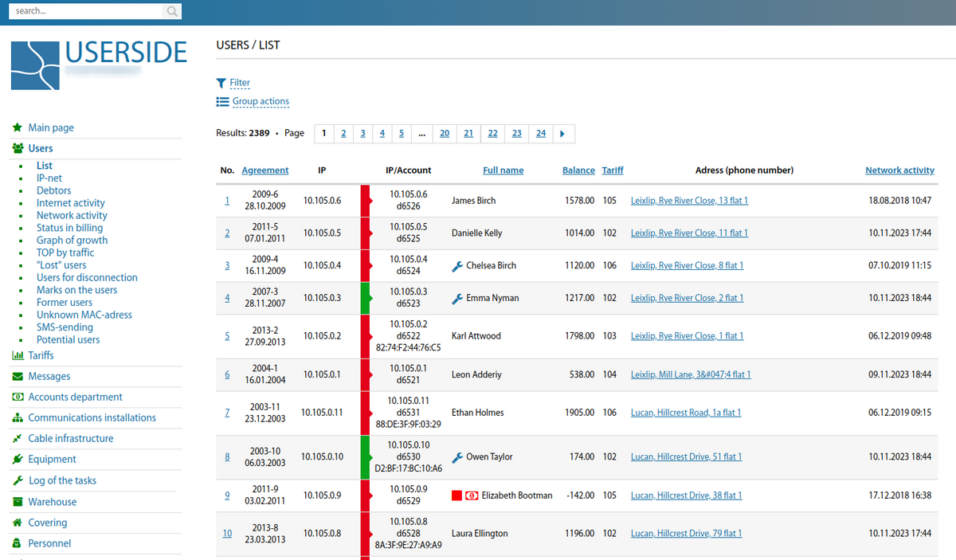Screen dimensions: 956x560
Task: Click Emma Nyman's green status bar
Action: point(364,298)
